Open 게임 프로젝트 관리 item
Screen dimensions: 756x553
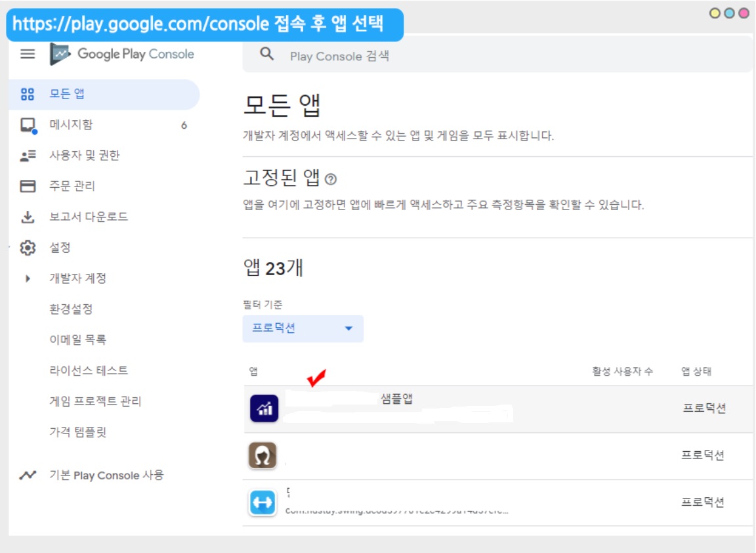pos(95,401)
